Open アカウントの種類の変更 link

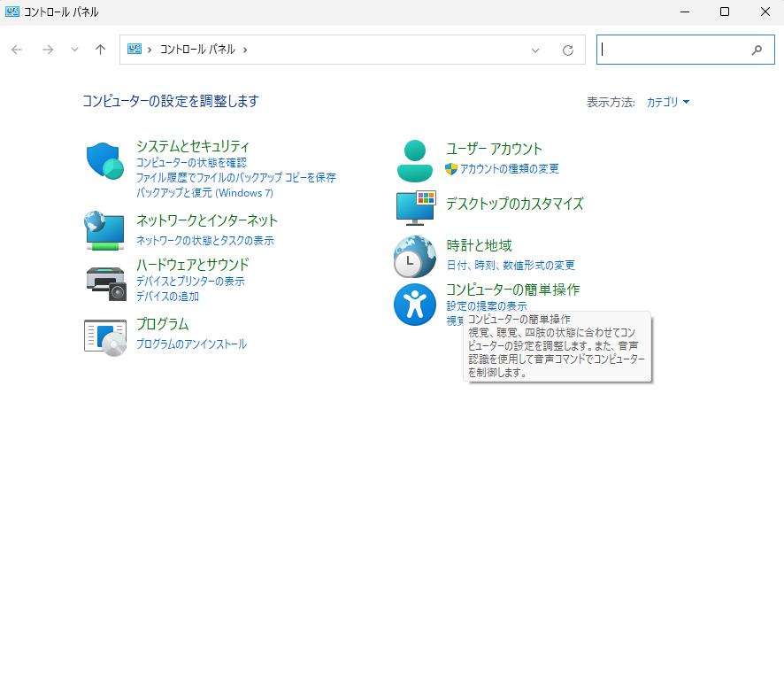click(509, 169)
